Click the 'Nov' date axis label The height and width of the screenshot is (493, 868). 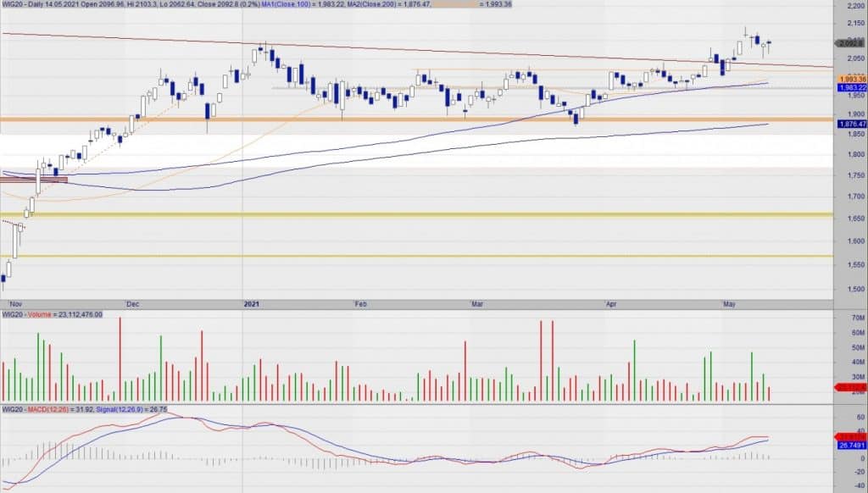tap(14, 302)
